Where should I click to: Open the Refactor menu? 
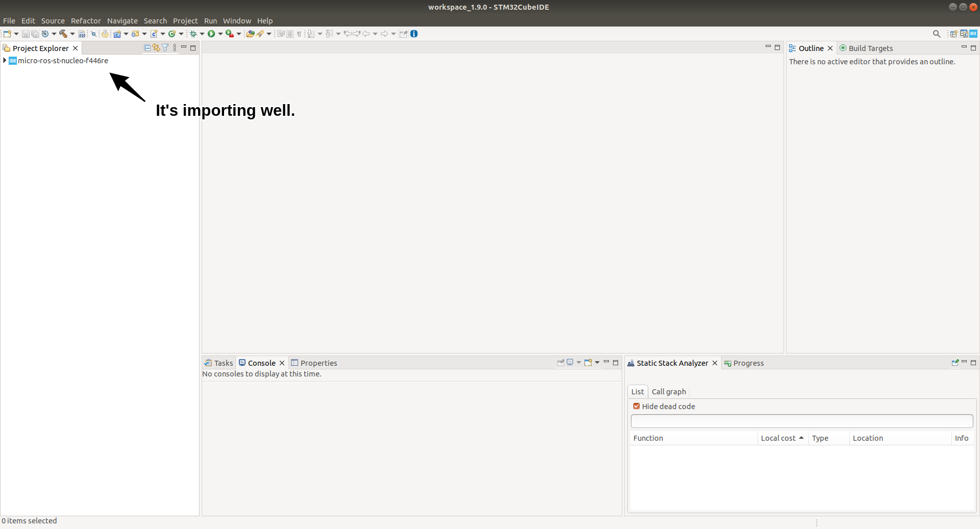click(x=86, y=21)
